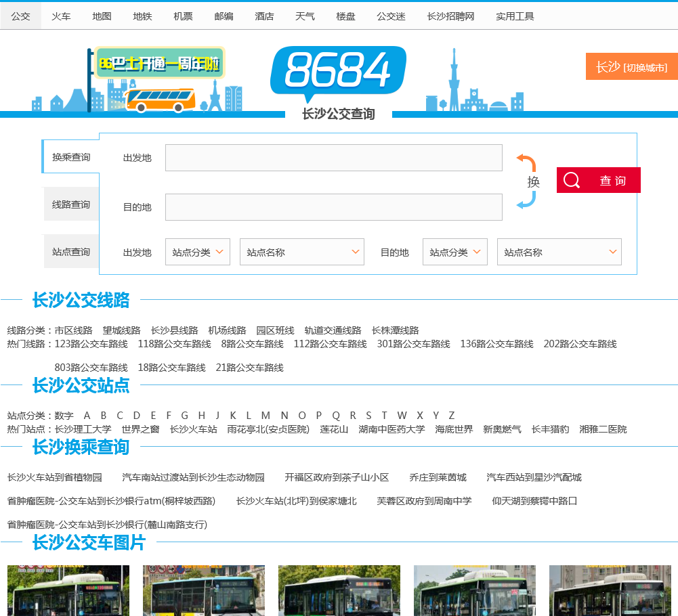This screenshot has width=678, height=616.
Task: Open the third bus photo thumbnail
Action: tap(339, 590)
